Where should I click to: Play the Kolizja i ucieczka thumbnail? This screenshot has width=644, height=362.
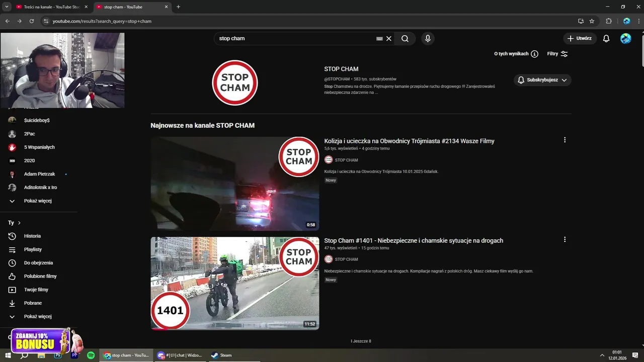click(235, 184)
